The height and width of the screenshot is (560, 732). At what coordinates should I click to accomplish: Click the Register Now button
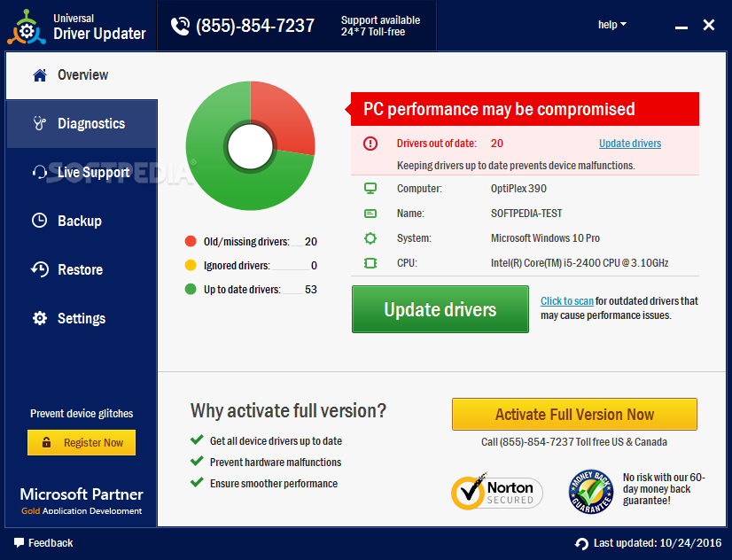82,442
